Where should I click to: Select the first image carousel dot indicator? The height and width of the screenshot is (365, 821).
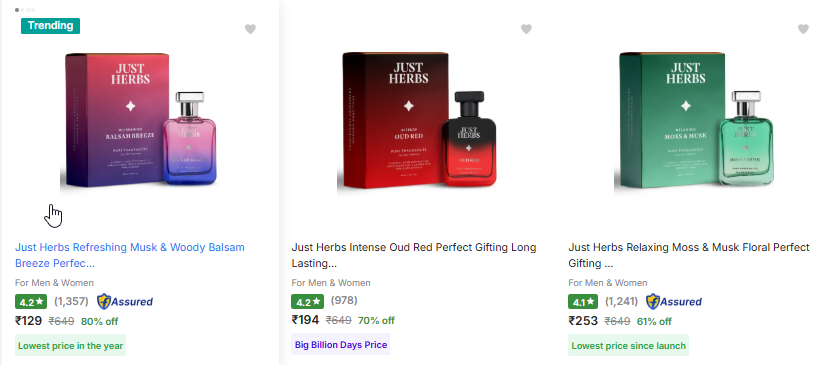pos(17,10)
